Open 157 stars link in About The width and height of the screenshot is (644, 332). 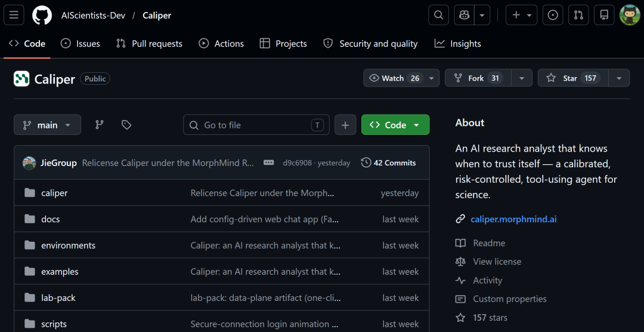tap(490, 318)
